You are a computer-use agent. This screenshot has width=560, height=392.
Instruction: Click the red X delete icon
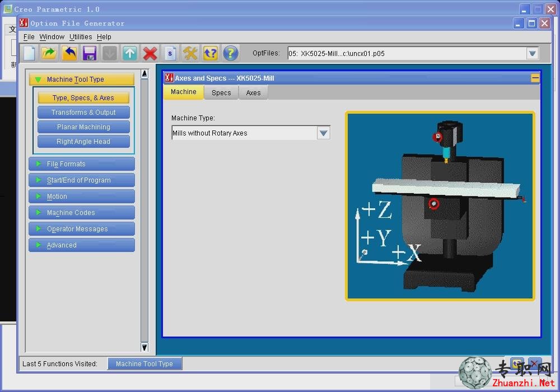(150, 53)
